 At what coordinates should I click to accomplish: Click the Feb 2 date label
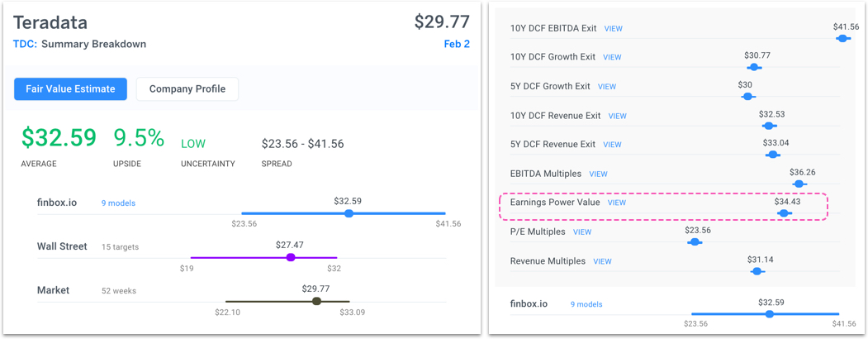point(457,44)
